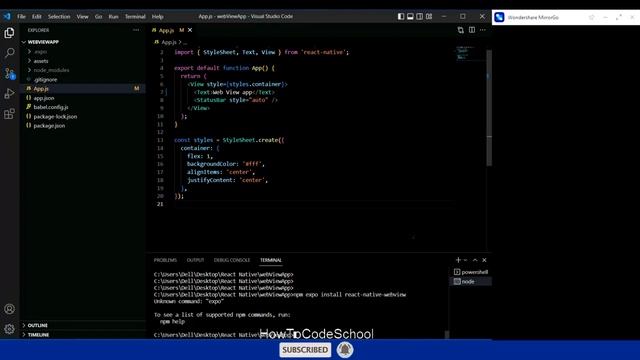Image resolution: width=640 pixels, height=360 pixels.
Task: Open package.json in the explorer
Action: coord(49,126)
